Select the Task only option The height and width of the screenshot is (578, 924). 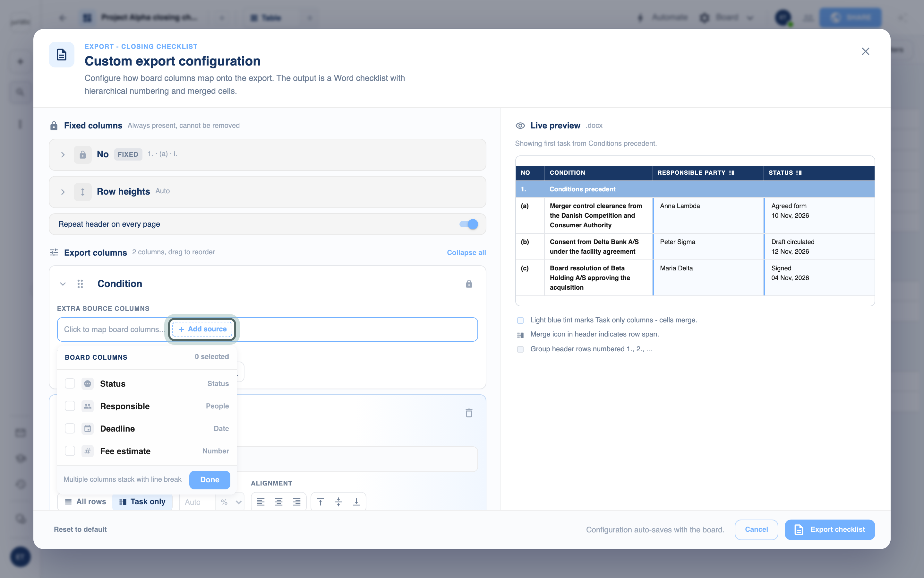(142, 502)
